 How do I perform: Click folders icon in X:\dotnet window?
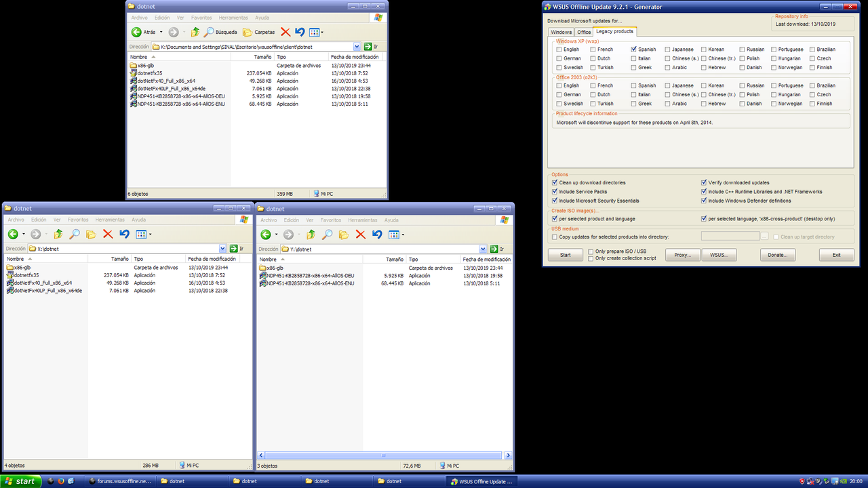coord(91,235)
